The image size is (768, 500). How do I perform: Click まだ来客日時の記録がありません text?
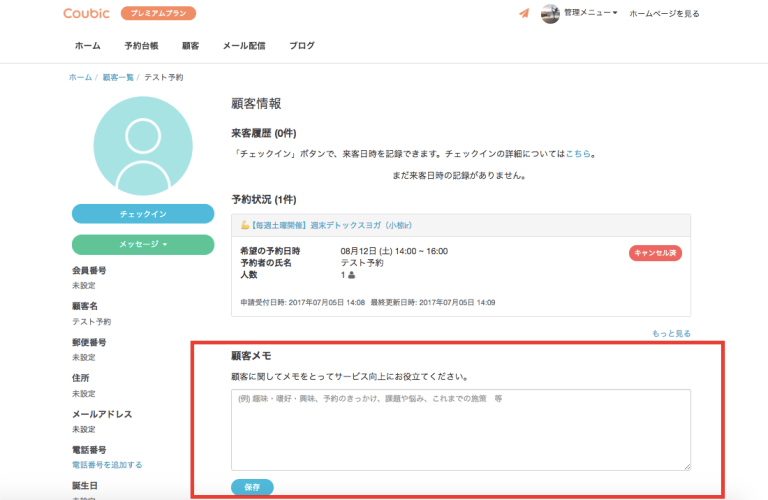tap(459, 175)
